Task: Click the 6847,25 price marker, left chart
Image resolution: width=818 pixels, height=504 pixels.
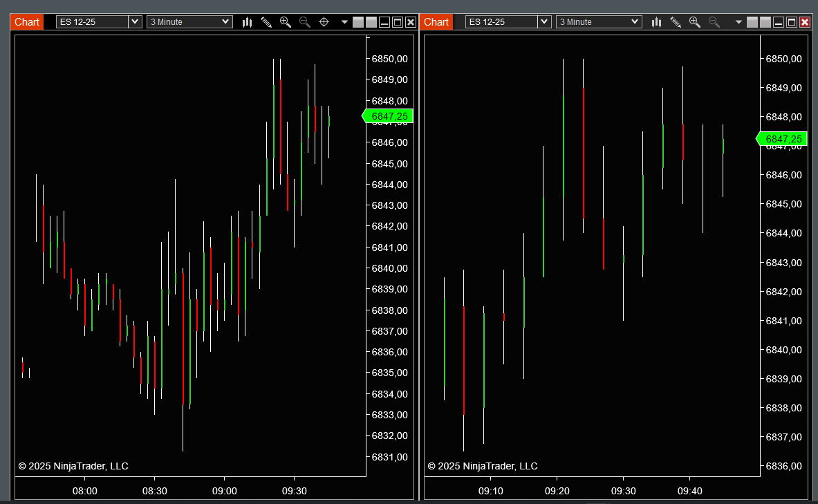Action: point(389,116)
